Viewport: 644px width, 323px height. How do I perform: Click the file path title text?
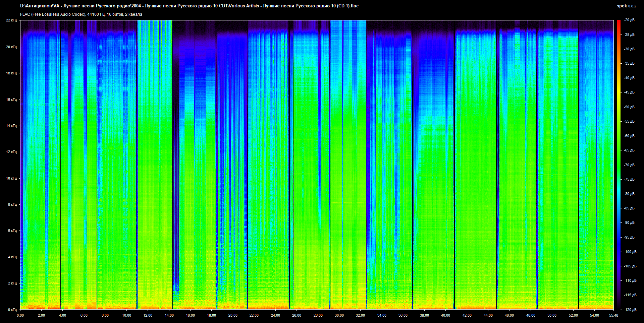(x=189, y=6)
